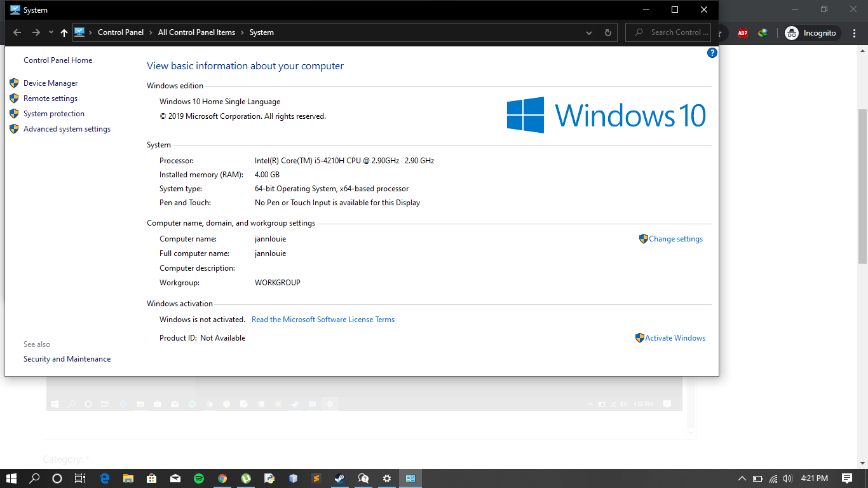This screenshot has width=868, height=488.
Task: Click the volume speaker tray icon
Action: point(788,478)
